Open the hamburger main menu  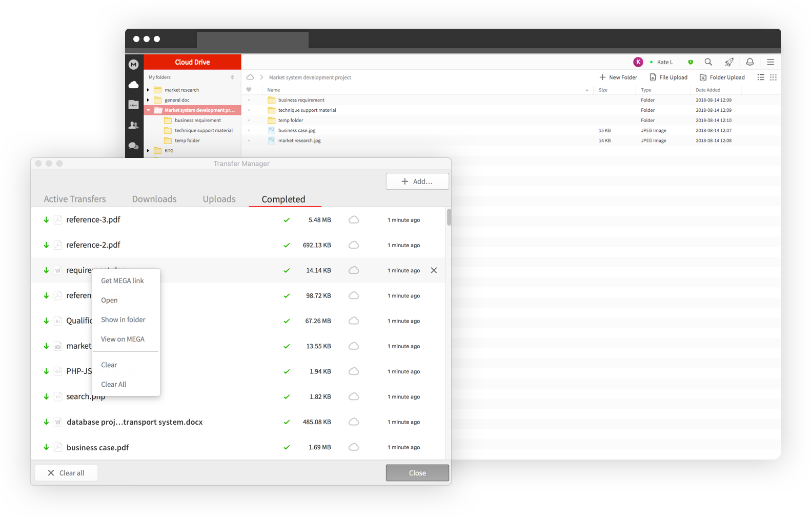(770, 62)
